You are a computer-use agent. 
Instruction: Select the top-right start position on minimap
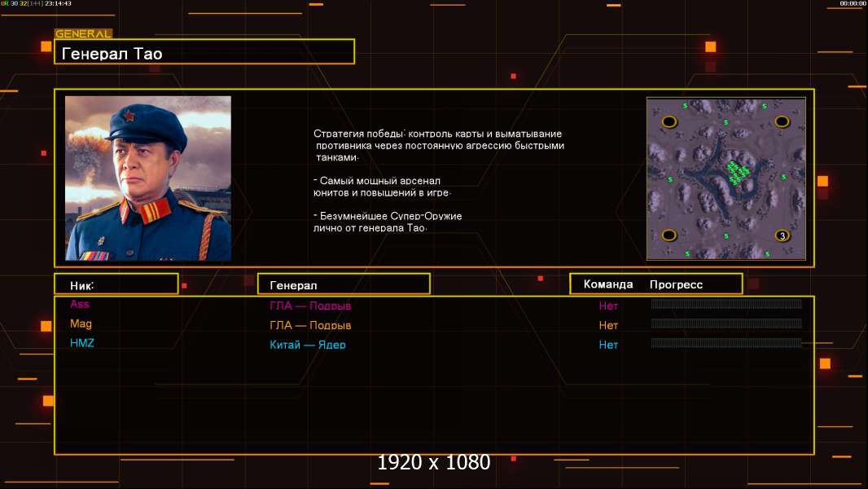(782, 121)
